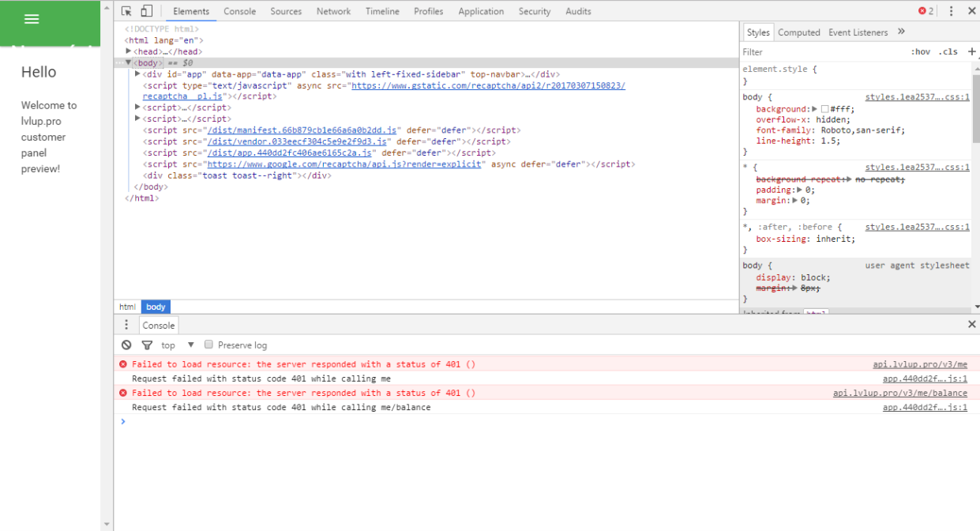Open the hamburger menu in green navbar
The width and height of the screenshot is (980, 531).
click(32, 19)
